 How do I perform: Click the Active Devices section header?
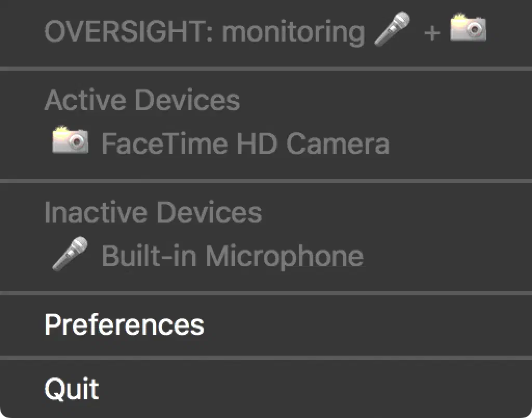(142, 100)
